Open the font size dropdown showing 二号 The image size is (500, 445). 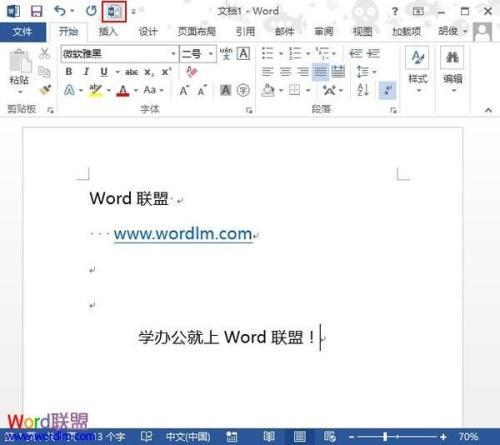[211, 54]
